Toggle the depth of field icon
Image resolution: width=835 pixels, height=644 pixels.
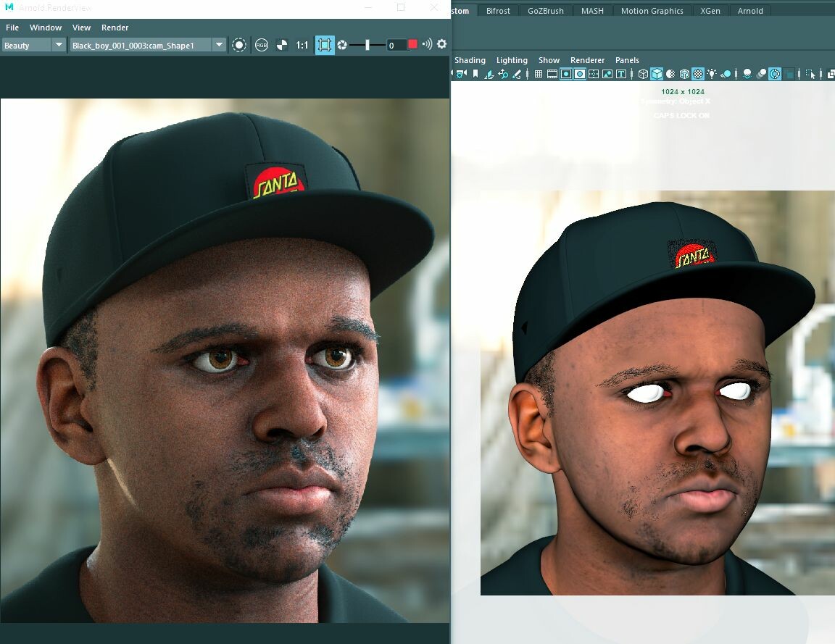coord(789,74)
